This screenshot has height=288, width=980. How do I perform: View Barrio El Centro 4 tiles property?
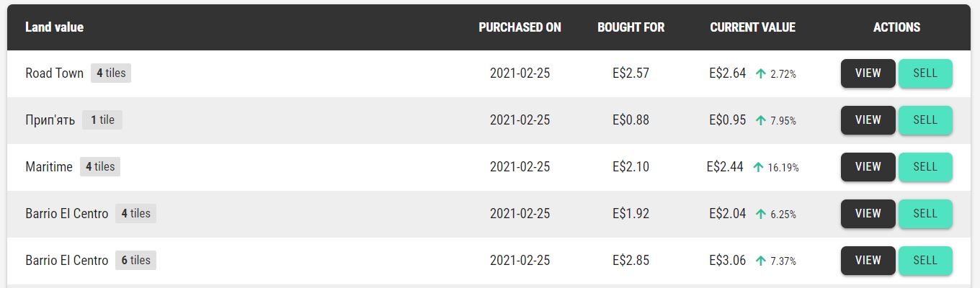pyautogui.click(x=868, y=214)
